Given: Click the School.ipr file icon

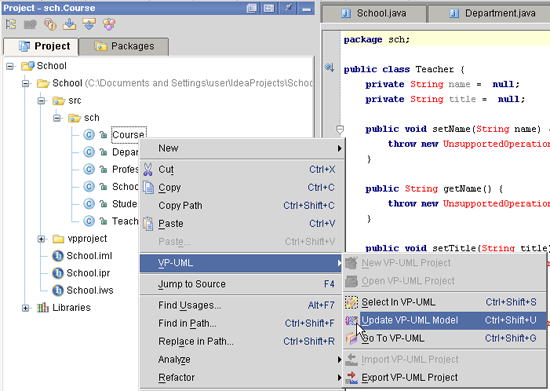Looking at the screenshot, I should (x=58, y=273).
